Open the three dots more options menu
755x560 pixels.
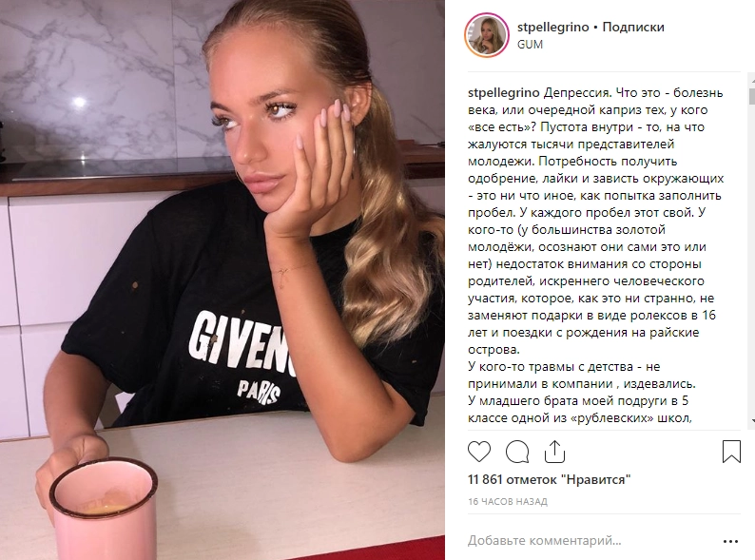pyautogui.click(x=730, y=542)
